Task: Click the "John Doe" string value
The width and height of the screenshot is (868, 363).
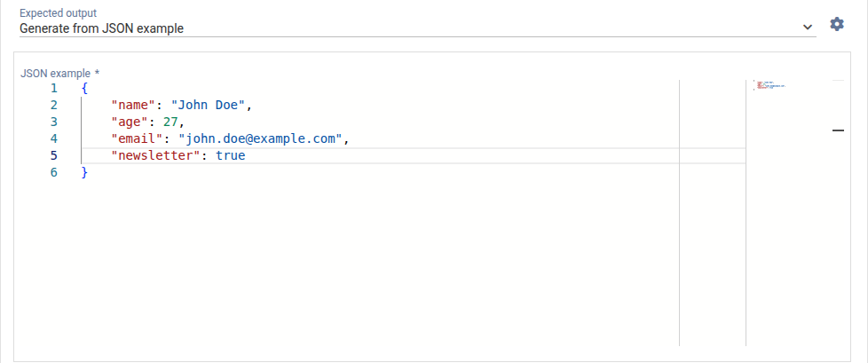Action: [x=209, y=105]
